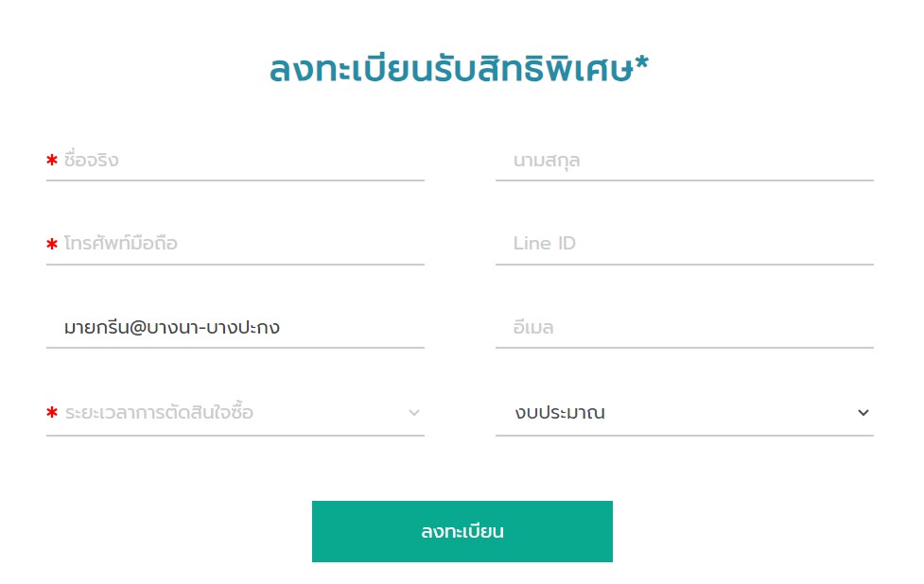Click the red asterisk beside ชื่อจริง
This screenshot has width=924, height=584.
point(52,160)
